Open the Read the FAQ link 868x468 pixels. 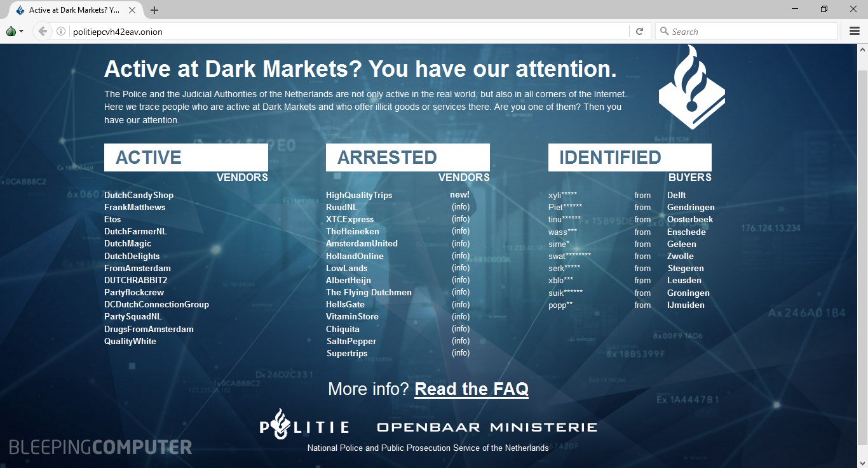tap(471, 389)
